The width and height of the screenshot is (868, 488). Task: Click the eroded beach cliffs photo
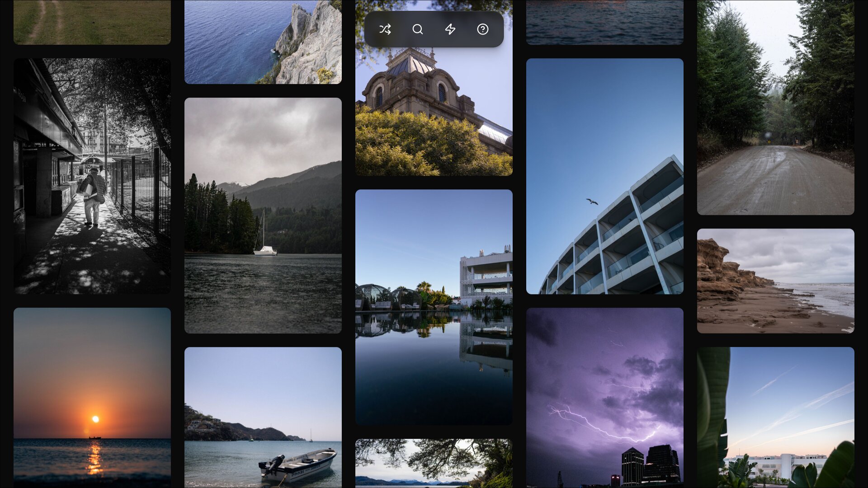tap(776, 280)
